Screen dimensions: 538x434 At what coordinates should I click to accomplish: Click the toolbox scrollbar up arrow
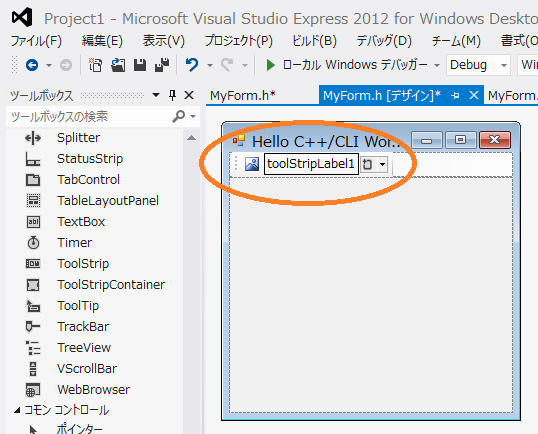coord(191,138)
